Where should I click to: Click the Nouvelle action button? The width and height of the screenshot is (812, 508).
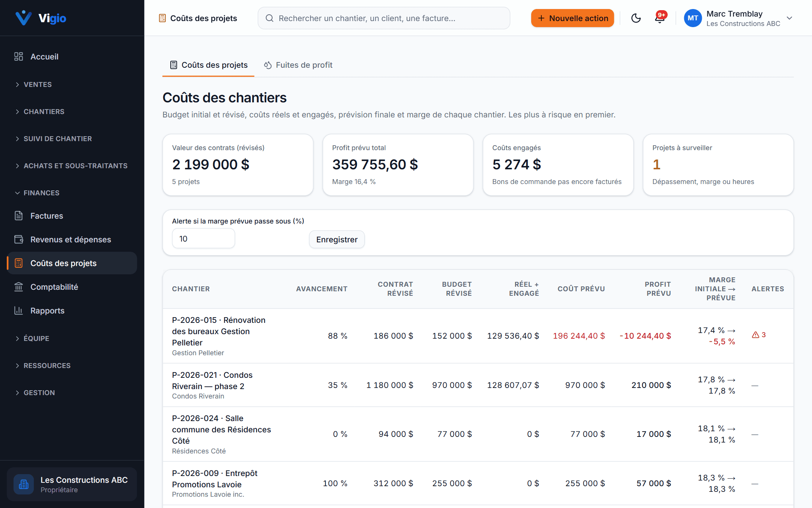click(572, 18)
